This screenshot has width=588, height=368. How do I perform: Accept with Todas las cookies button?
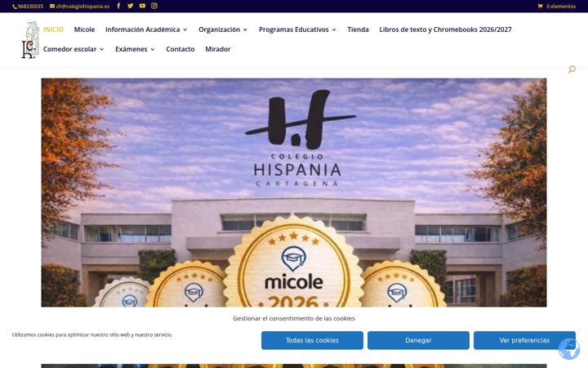(312, 340)
